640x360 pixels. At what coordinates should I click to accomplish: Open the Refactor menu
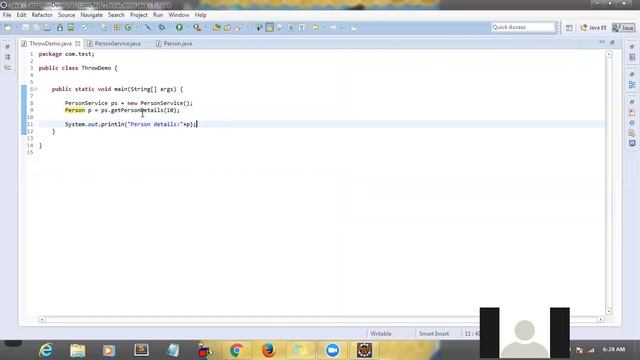click(42, 15)
